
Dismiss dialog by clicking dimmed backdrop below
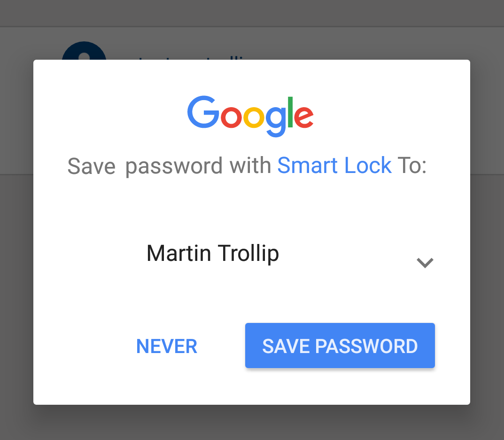(x=252, y=422)
